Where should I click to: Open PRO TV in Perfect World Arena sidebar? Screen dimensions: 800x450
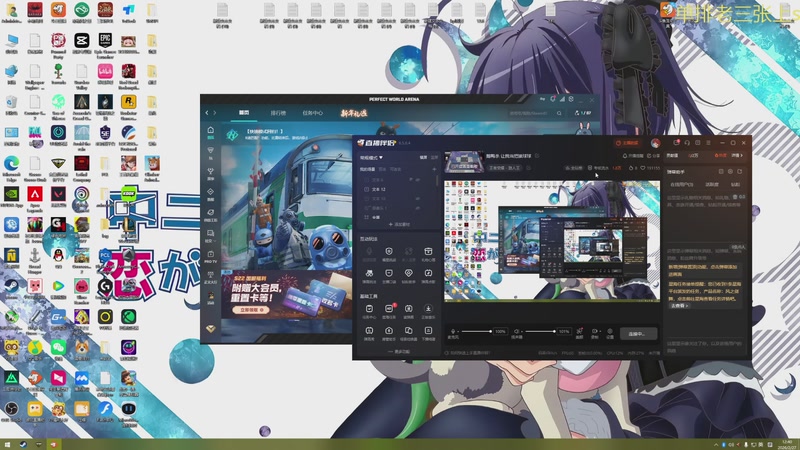211,256
